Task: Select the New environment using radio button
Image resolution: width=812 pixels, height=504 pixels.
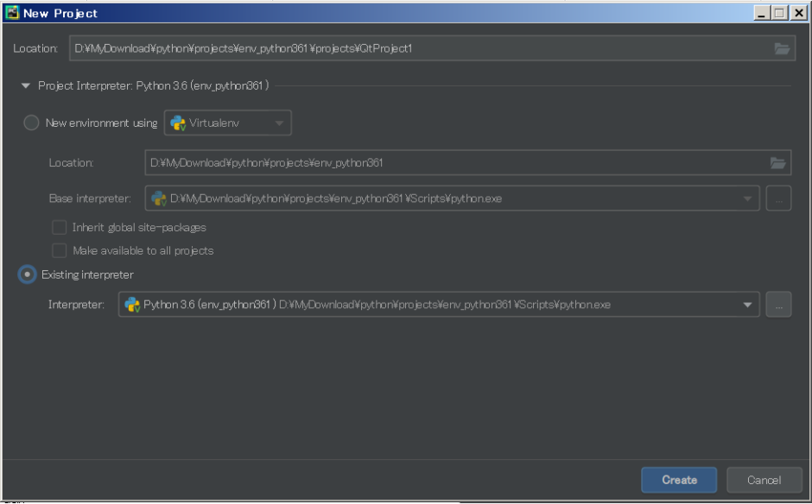Action: click(x=31, y=123)
